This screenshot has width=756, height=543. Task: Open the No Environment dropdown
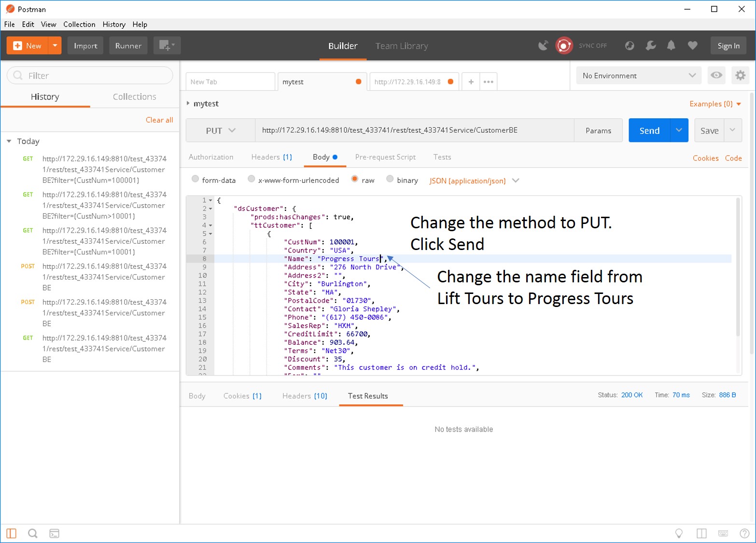(639, 75)
